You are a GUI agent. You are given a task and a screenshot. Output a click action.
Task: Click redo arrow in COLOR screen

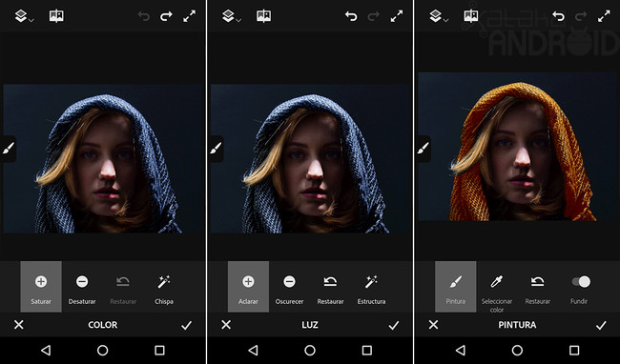click(166, 16)
